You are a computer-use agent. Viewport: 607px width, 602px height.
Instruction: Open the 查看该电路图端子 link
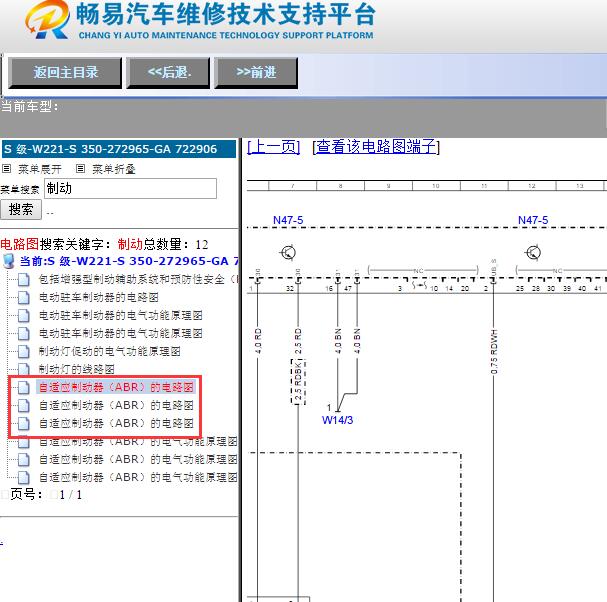(x=376, y=147)
